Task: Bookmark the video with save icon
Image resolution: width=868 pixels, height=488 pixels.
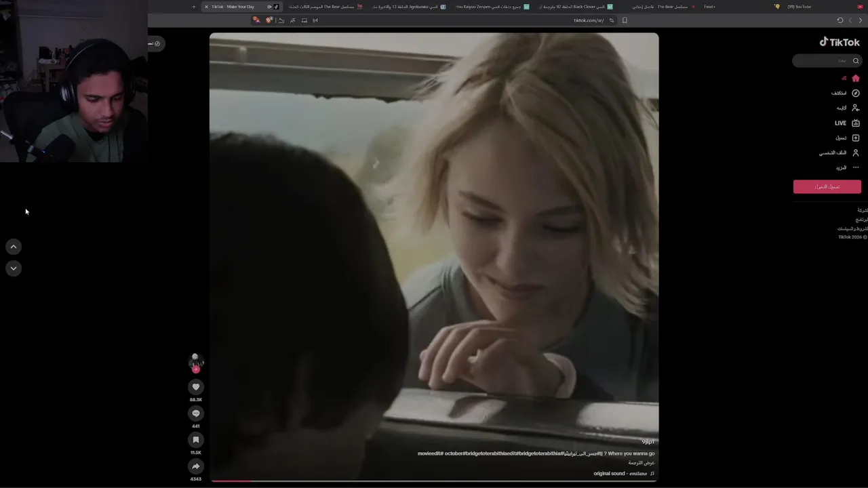Action: click(196, 440)
